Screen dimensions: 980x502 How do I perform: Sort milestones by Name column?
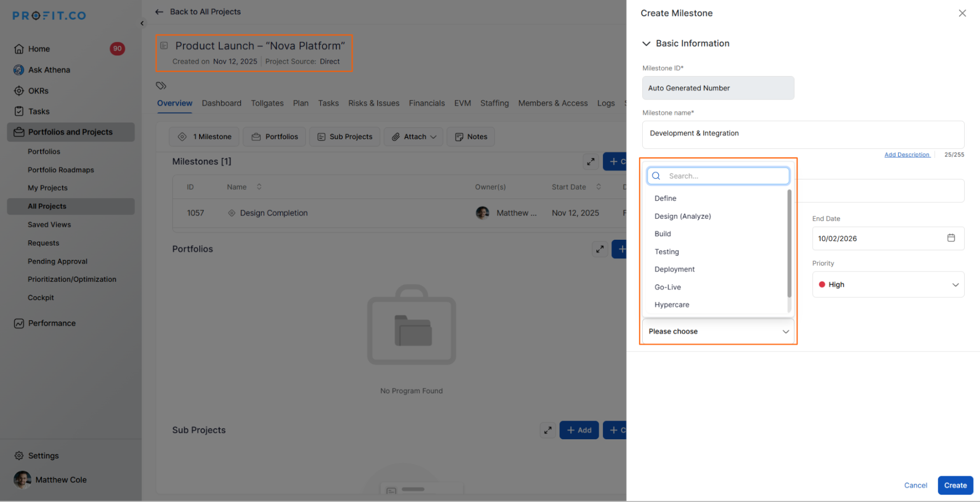[x=259, y=187]
